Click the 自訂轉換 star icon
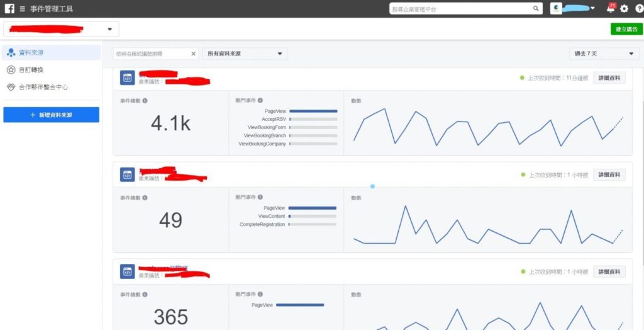Image resolution: width=644 pixels, height=330 pixels. pyautogui.click(x=11, y=70)
